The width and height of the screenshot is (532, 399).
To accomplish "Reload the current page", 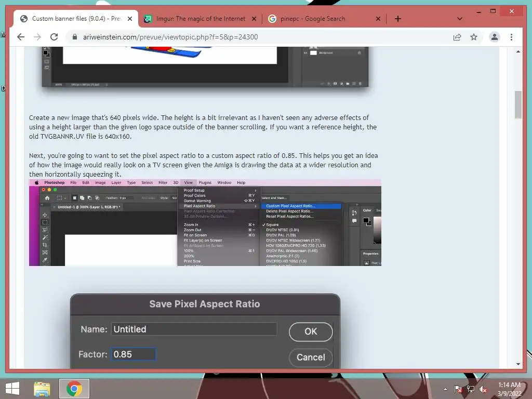I will pos(54,37).
